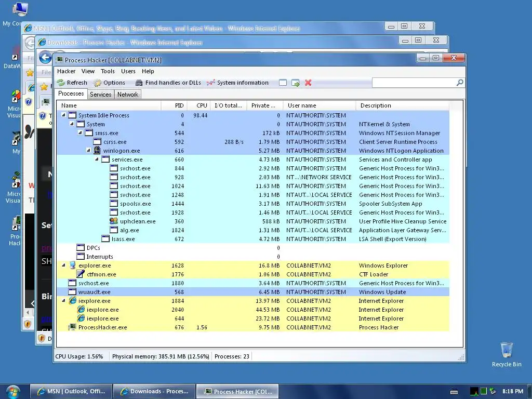Collapse the System process tree node

[72, 124]
